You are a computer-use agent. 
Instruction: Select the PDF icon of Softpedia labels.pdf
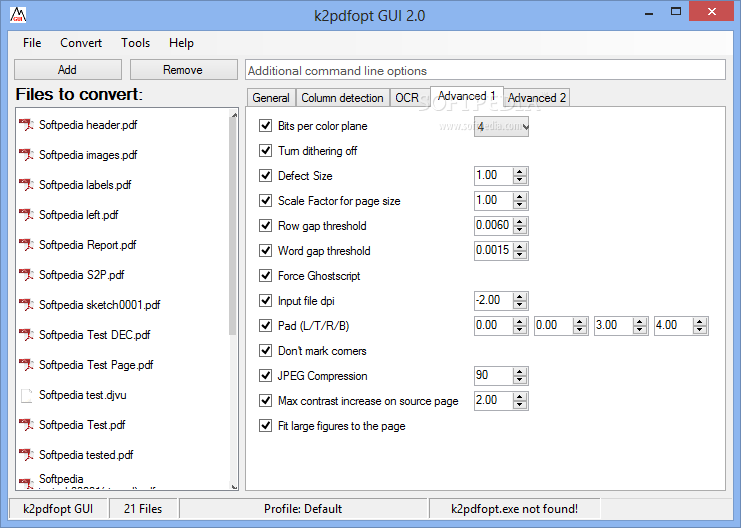point(26,185)
